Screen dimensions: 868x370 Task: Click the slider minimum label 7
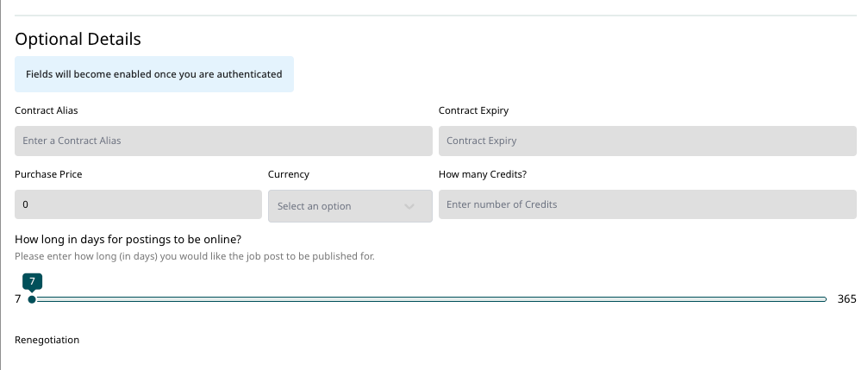click(18, 299)
